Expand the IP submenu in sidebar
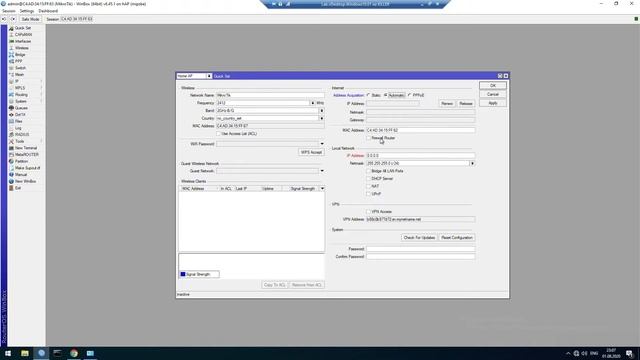 point(42,81)
